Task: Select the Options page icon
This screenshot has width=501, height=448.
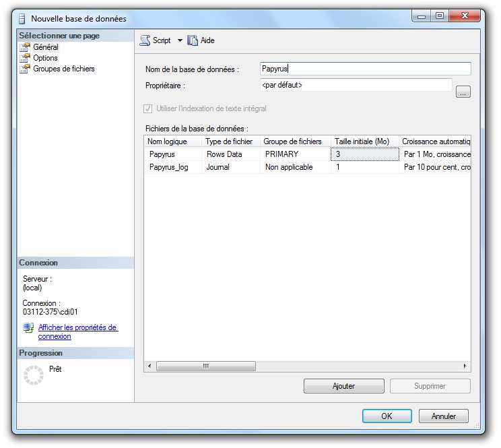Action: point(26,58)
